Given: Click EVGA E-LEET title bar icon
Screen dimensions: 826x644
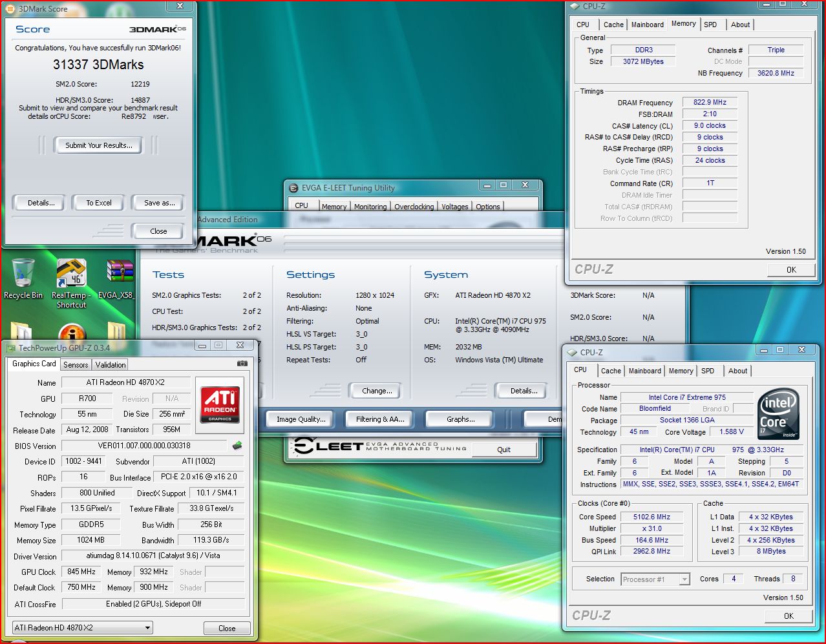Looking at the screenshot, I should click(293, 188).
